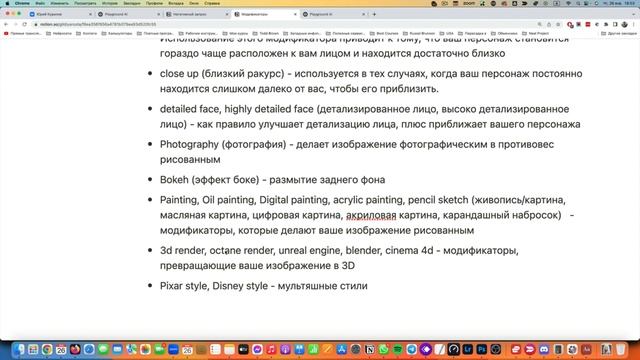Switch to the last Playground AI tab
Screen dimensions: 640x360
[334, 14]
